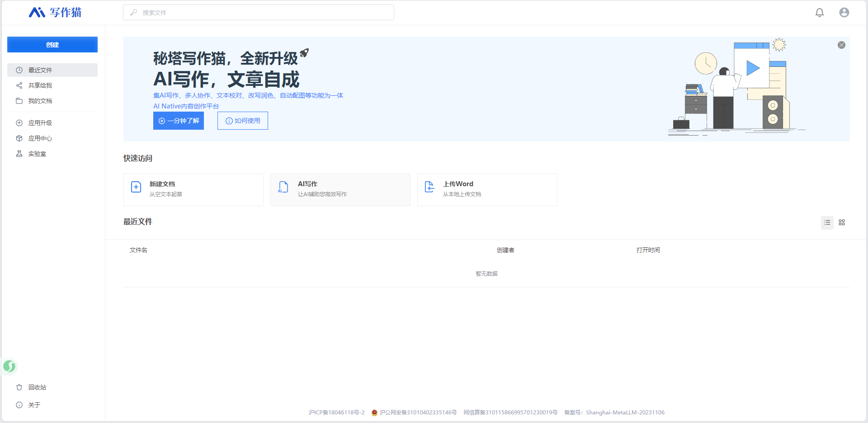Create a new document via 新建文档
This screenshot has width=868, height=423.
click(x=193, y=190)
